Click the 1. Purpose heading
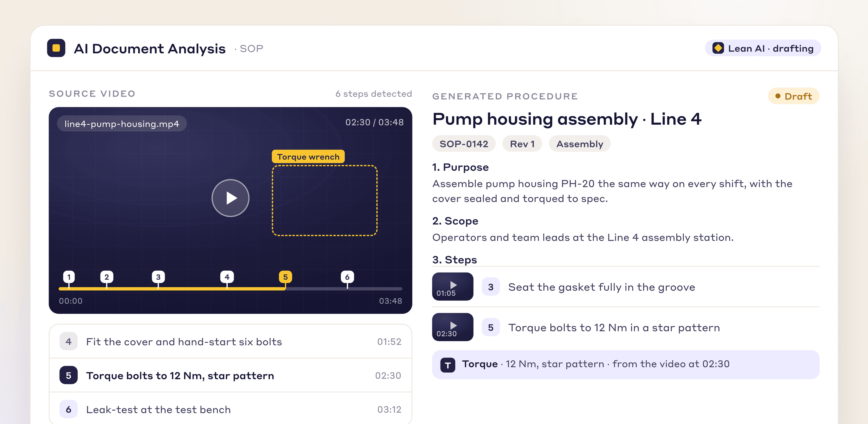 460,167
